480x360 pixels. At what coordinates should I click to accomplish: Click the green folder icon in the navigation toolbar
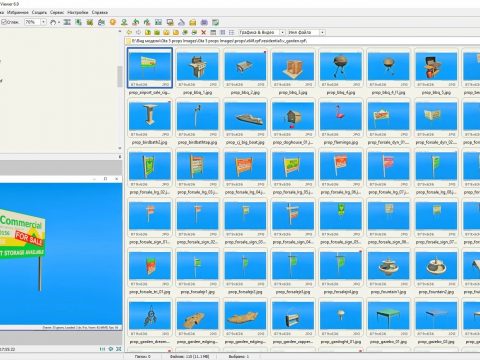(157, 32)
